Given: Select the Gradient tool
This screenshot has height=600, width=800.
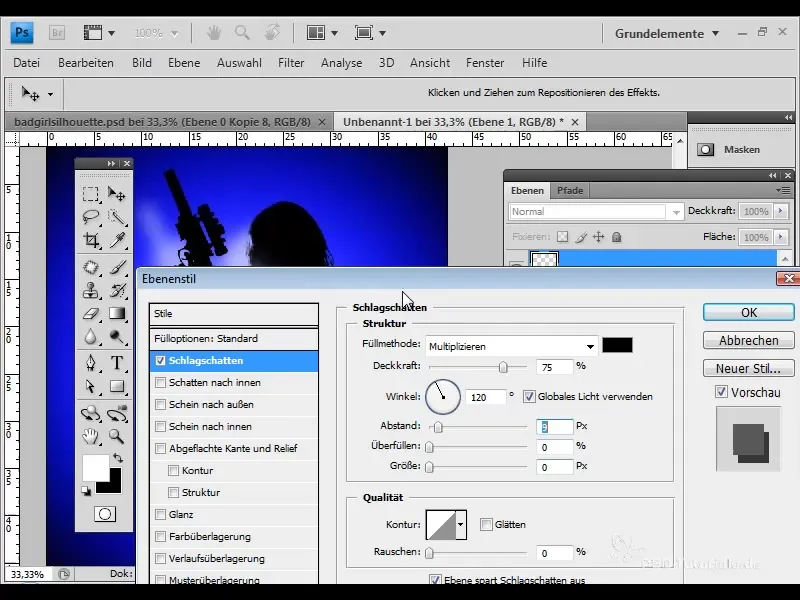Looking at the screenshot, I should pos(117,313).
